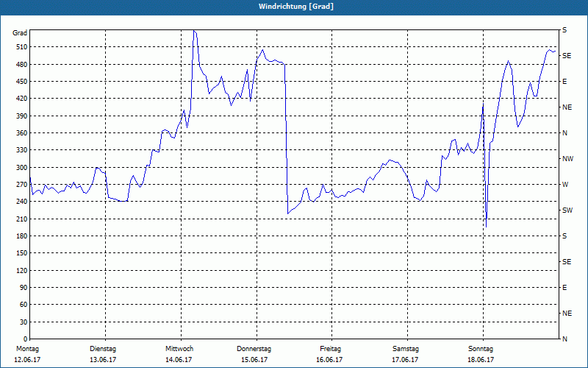588x368 pixels.
Task: Click the "SW" compass label
Action: [567, 210]
